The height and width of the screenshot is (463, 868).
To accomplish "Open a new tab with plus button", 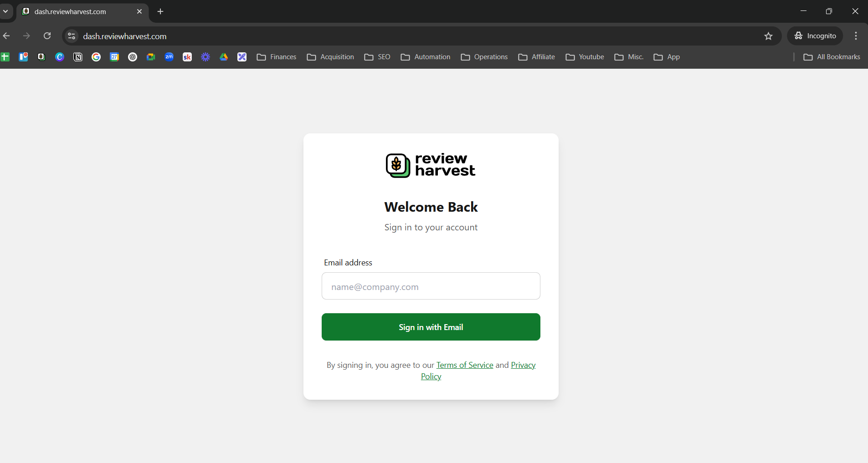I will click(x=160, y=11).
